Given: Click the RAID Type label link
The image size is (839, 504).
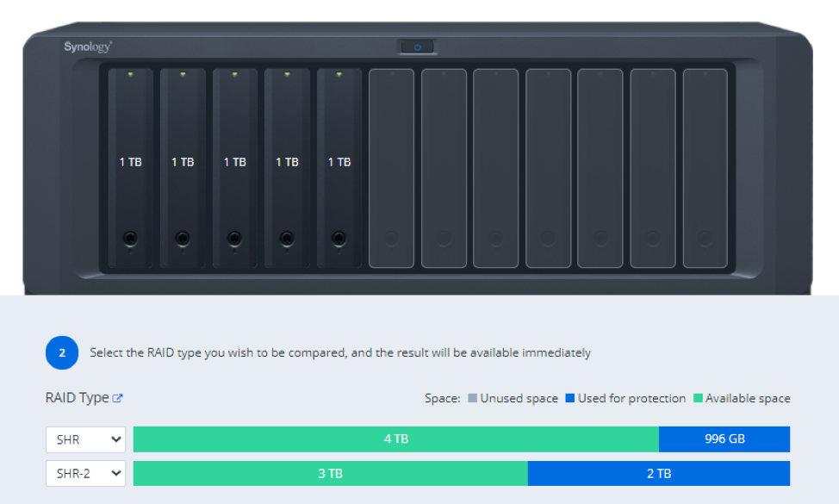Looking at the screenshot, I should (77, 398).
